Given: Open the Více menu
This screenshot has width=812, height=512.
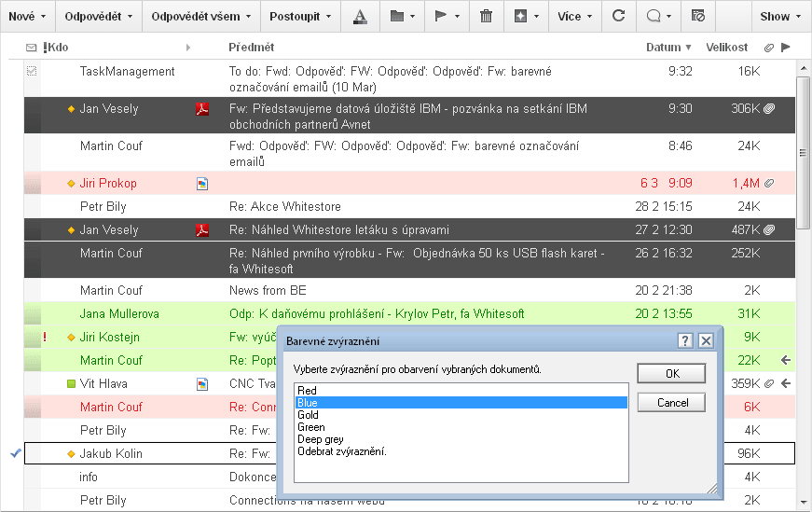Looking at the screenshot, I should (x=574, y=16).
